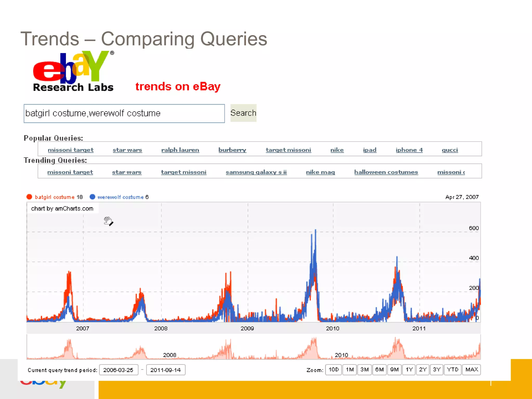Set zoom to 3Y
This screenshot has width=532, height=399.
(437, 370)
